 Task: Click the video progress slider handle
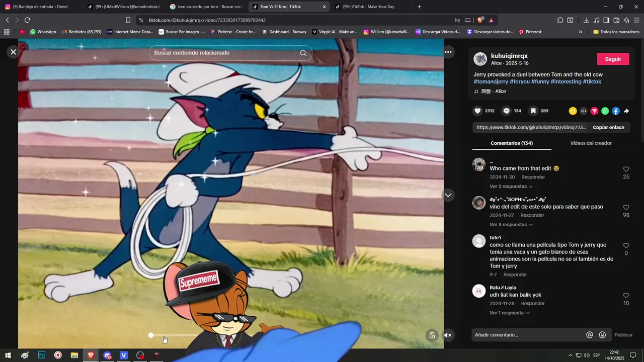pyautogui.click(x=150, y=335)
